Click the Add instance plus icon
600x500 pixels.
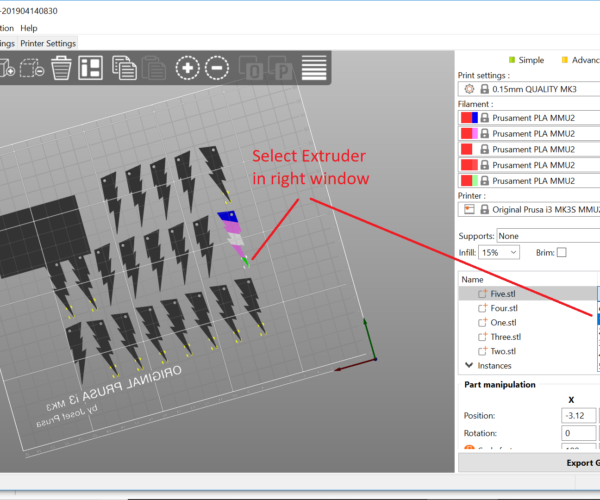tap(188, 68)
